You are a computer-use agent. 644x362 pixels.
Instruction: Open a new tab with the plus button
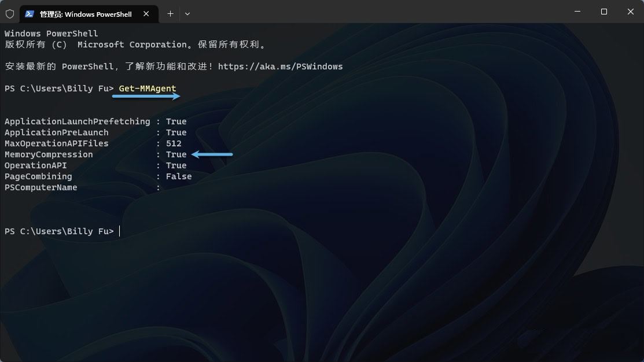click(x=170, y=14)
